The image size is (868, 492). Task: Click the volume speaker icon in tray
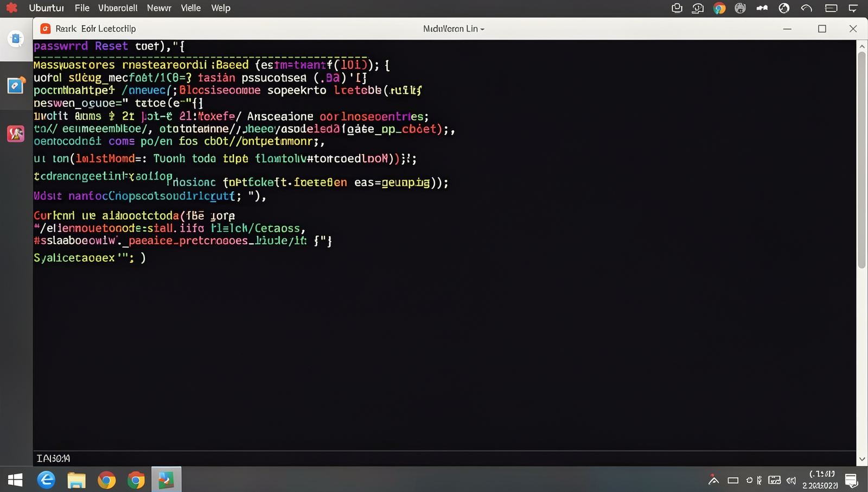(x=791, y=480)
